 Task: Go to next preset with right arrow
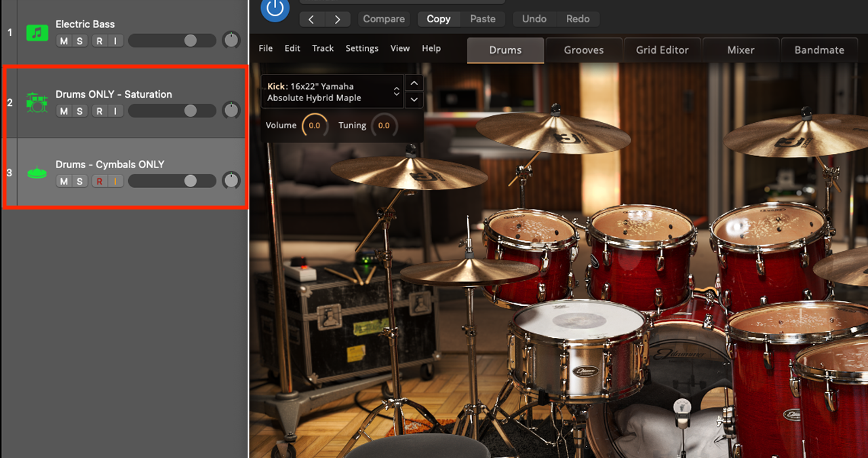[x=338, y=19]
